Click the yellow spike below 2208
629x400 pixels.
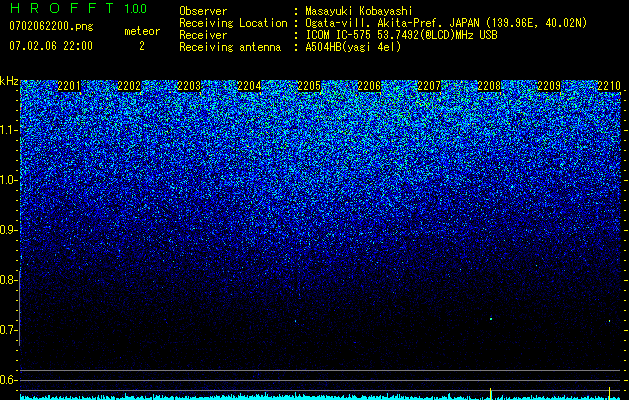click(x=491, y=393)
